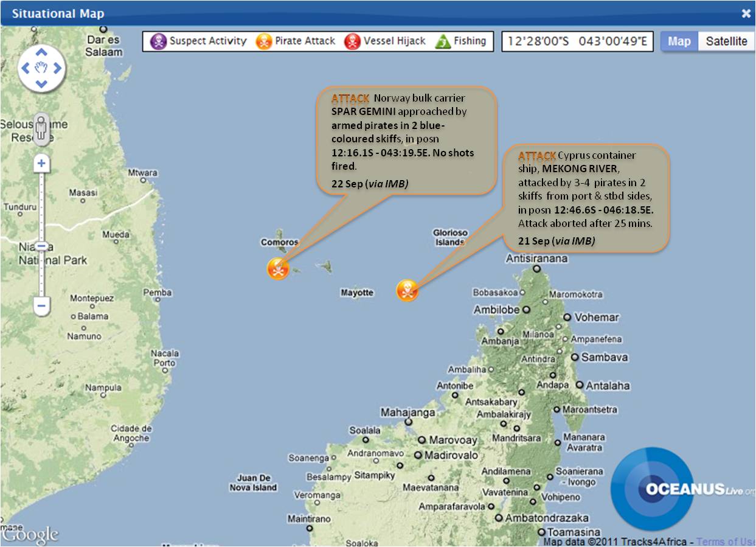Click the Google logo
This screenshot has height=547, width=756.
click(x=30, y=534)
